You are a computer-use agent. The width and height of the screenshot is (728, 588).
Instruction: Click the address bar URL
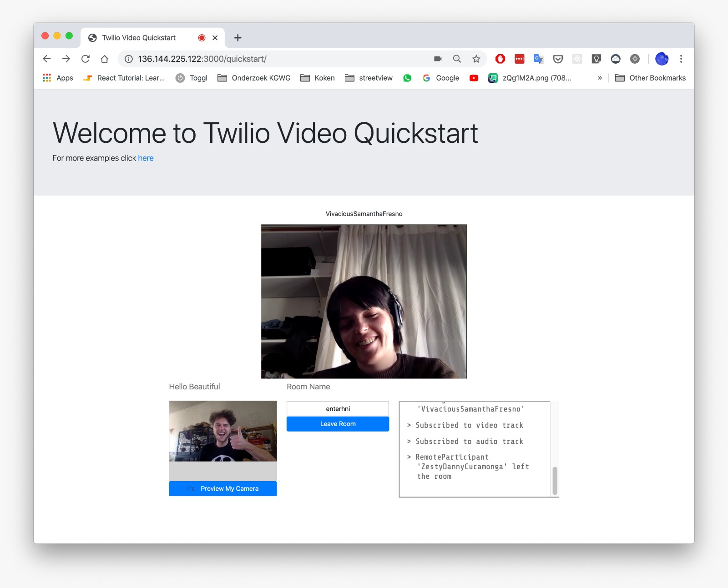click(202, 59)
